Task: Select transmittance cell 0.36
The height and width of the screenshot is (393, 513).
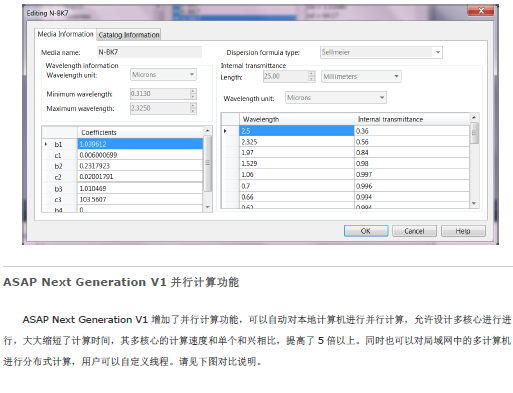Action: pyautogui.click(x=412, y=131)
